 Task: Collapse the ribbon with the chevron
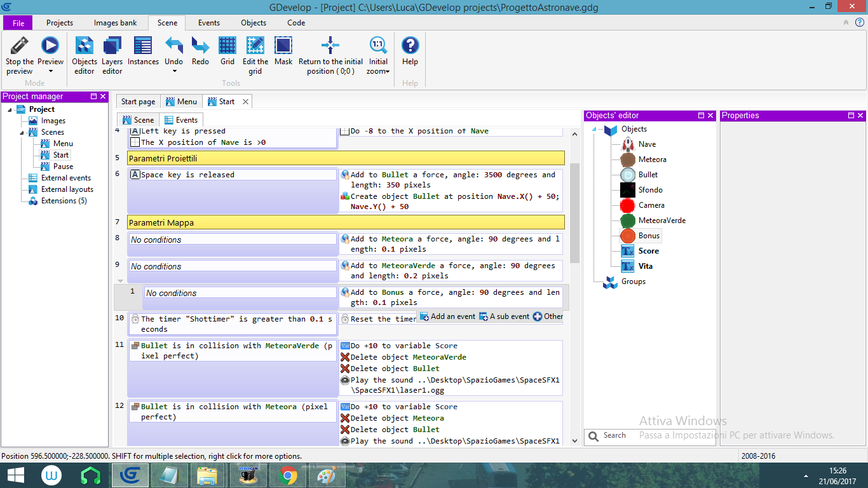click(x=846, y=22)
